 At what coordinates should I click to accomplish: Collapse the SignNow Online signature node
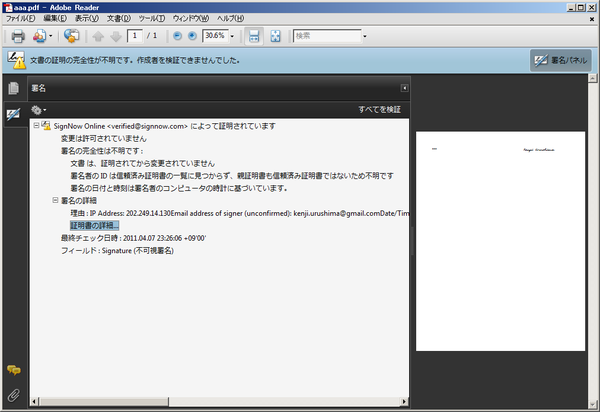(36, 125)
